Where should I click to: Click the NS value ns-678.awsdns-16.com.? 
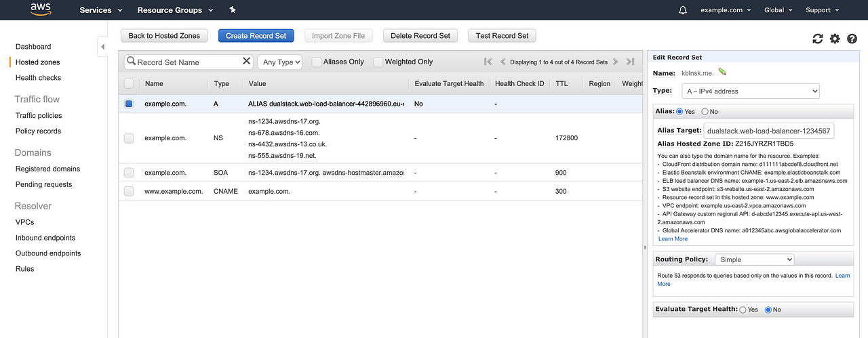pyautogui.click(x=284, y=133)
